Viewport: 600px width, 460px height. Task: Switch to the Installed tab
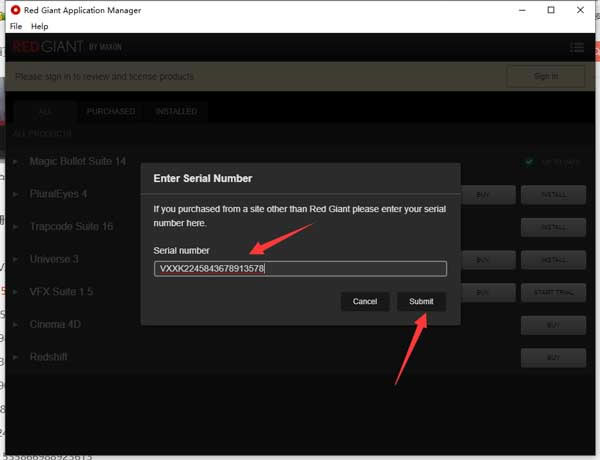(x=176, y=111)
